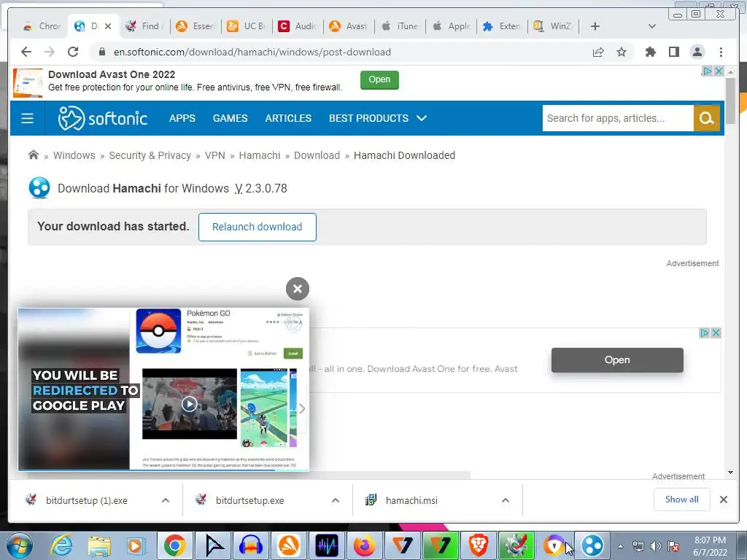Image resolution: width=747 pixels, height=560 pixels.
Task: Click the gray Open button in the Avast One ad
Action: [617, 360]
